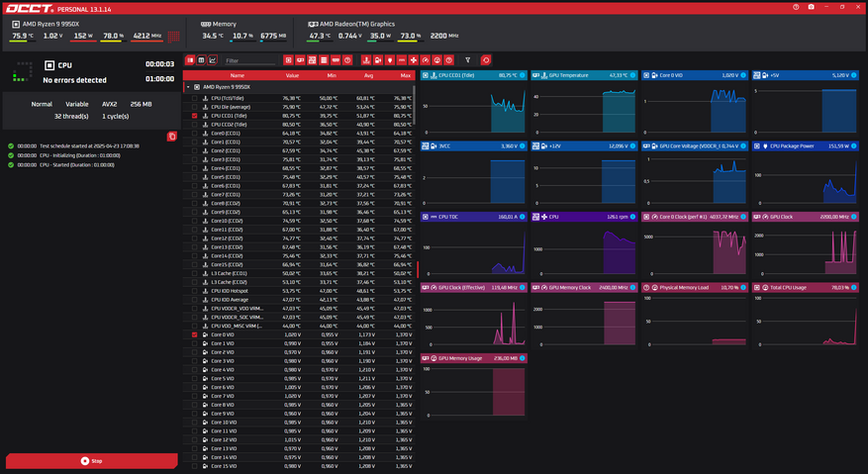Toggle the current sensor filter icon
This screenshot has width=868, height=474.
(402, 59)
